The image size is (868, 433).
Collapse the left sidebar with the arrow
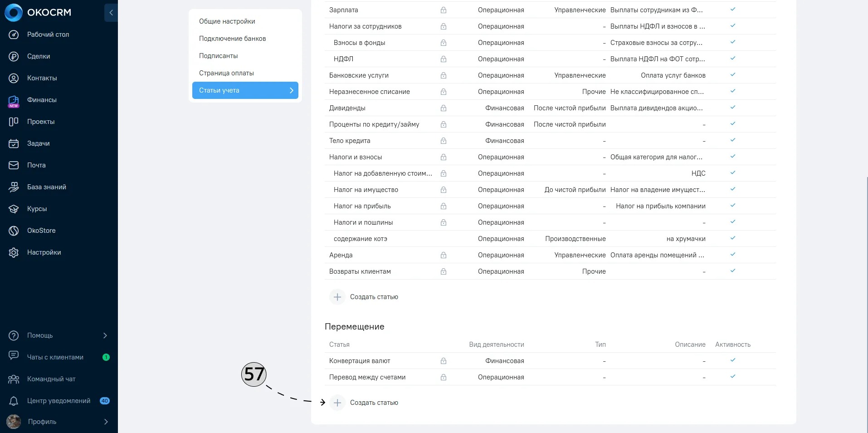[111, 13]
